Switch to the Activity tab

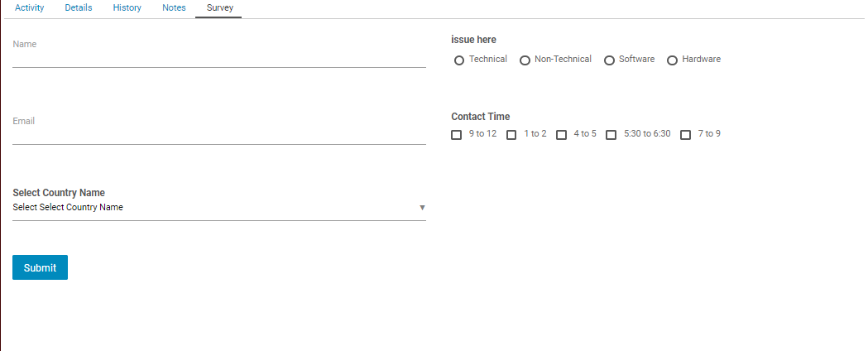coord(29,8)
